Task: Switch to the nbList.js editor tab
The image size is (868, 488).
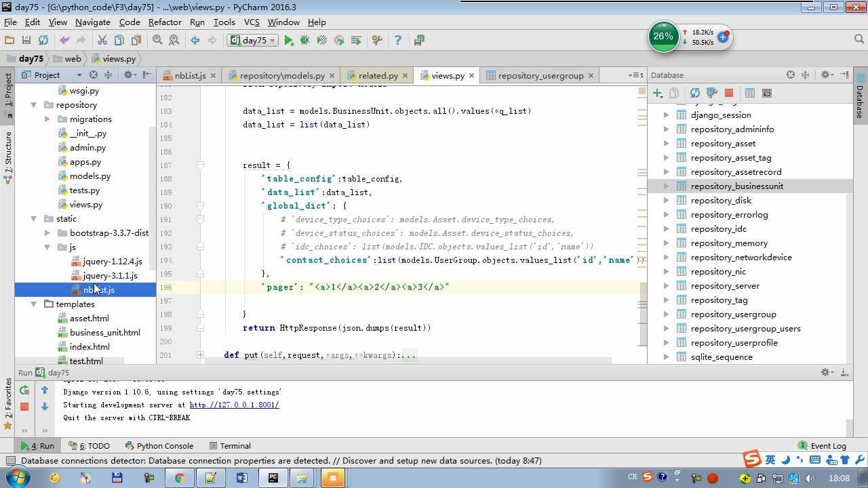Action: tap(190, 75)
